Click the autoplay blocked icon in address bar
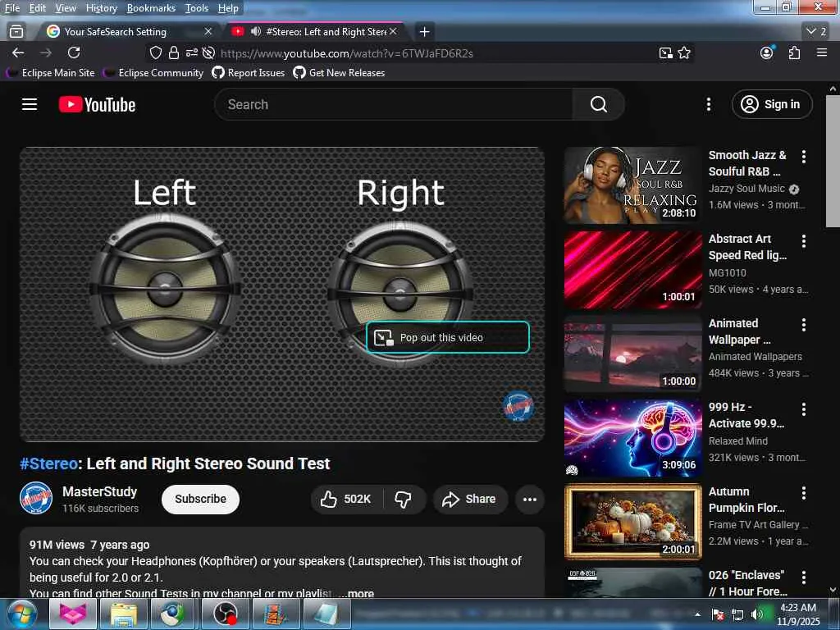Screen dimensions: 840x630 pyautogui.click(x=209, y=52)
